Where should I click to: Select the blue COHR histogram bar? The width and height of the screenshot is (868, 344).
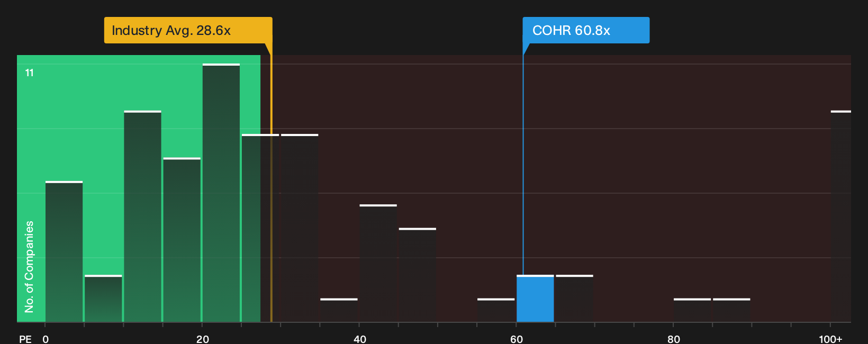pos(535,298)
